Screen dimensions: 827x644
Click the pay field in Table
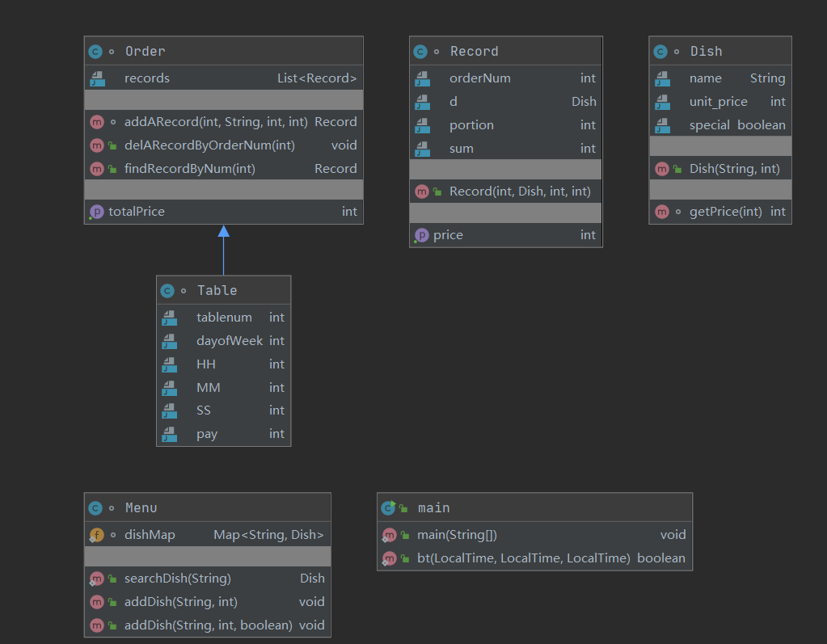pyautogui.click(x=224, y=434)
